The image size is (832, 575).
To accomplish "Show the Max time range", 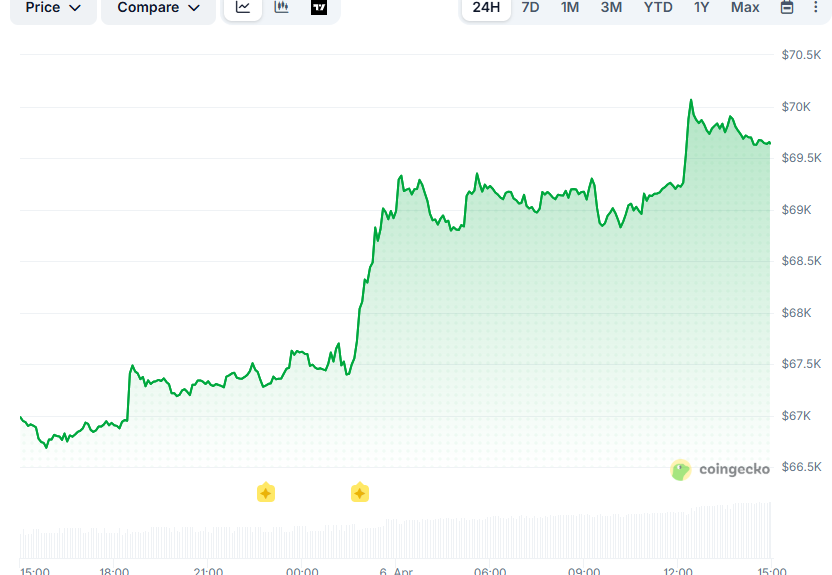I will pyautogui.click(x=745, y=8).
